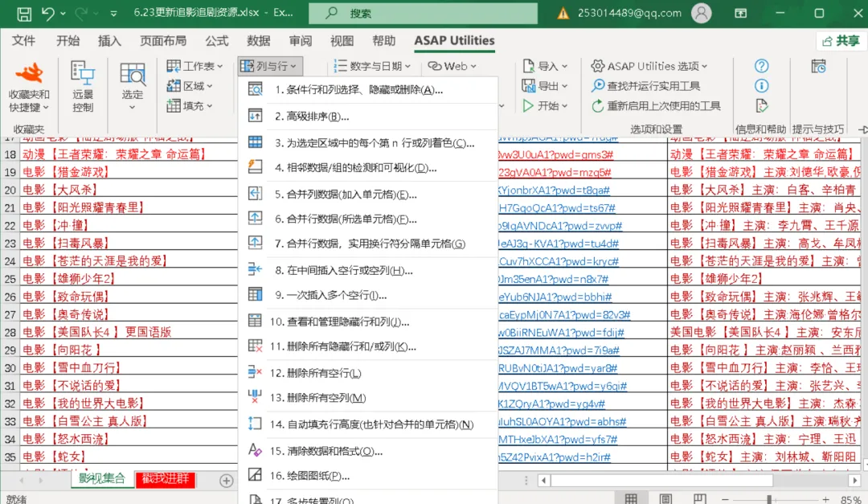Open the Formulas (公式) ribbon tab
868x504 pixels.
pyautogui.click(x=216, y=40)
